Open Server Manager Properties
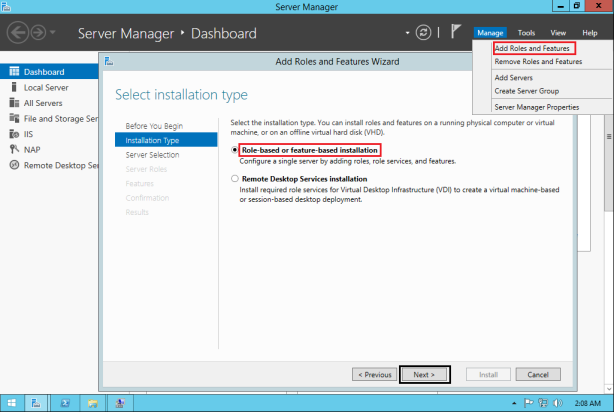 536,107
